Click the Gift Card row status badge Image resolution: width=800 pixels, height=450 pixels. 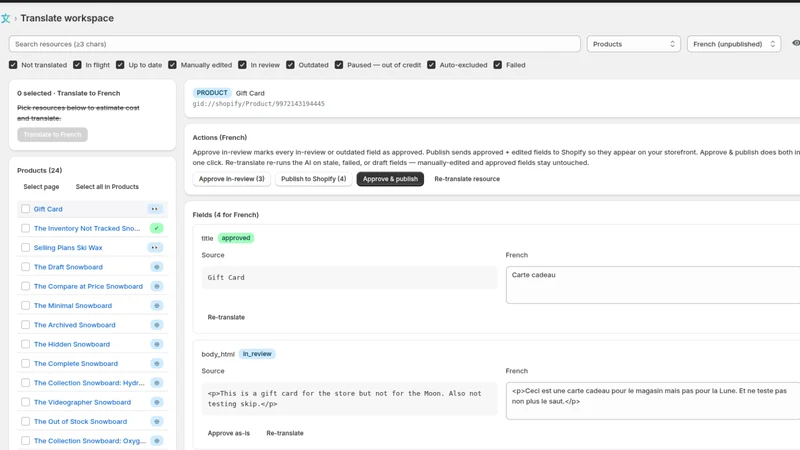pyautogui.click(x=155, y=209)
